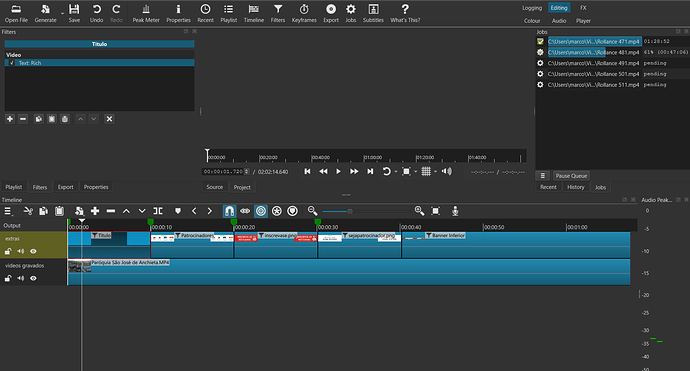Remove the selected filter with minus button
Screen dimensions: 690x371
click(23, 119)
